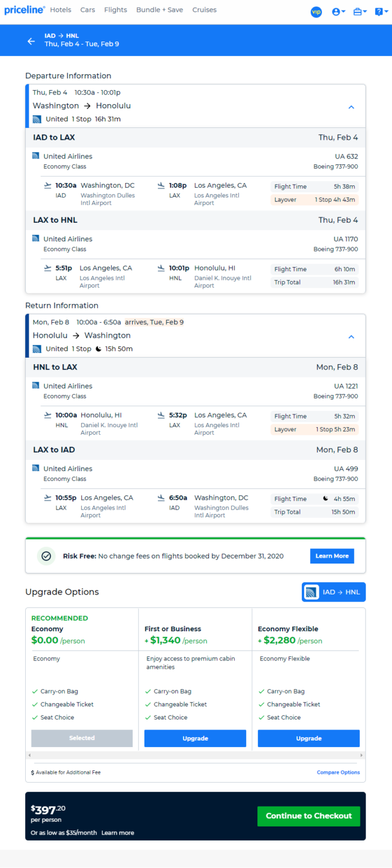Image resolution: width=392 pixels, height=868 pixels.
Task: Click the +$1,340 per person price
Action: pos(176,641)
